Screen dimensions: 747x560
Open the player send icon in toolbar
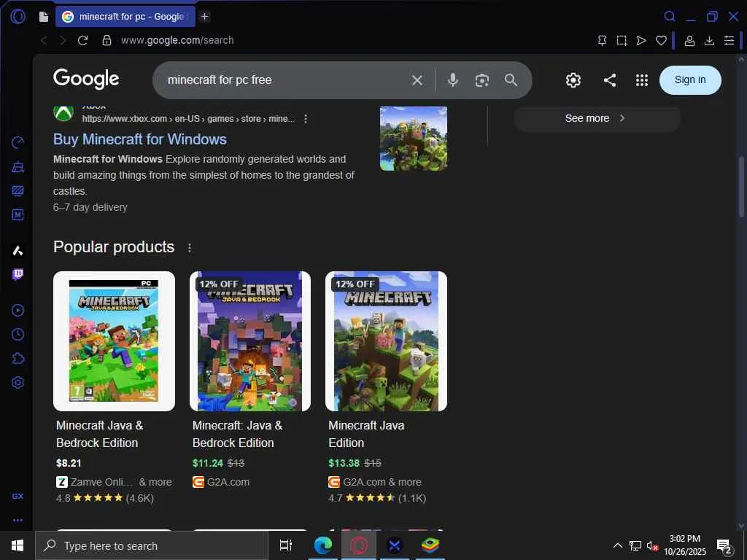tap(641, 41)
